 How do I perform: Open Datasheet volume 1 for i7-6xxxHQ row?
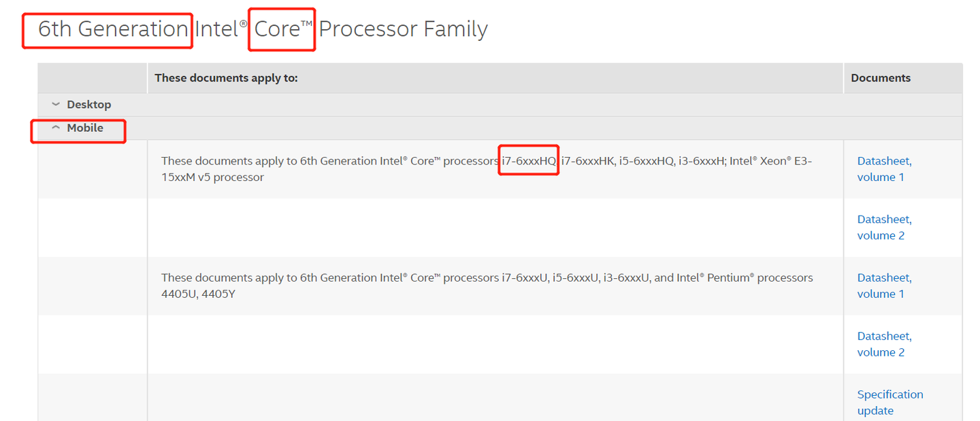[x=883, y=169]
